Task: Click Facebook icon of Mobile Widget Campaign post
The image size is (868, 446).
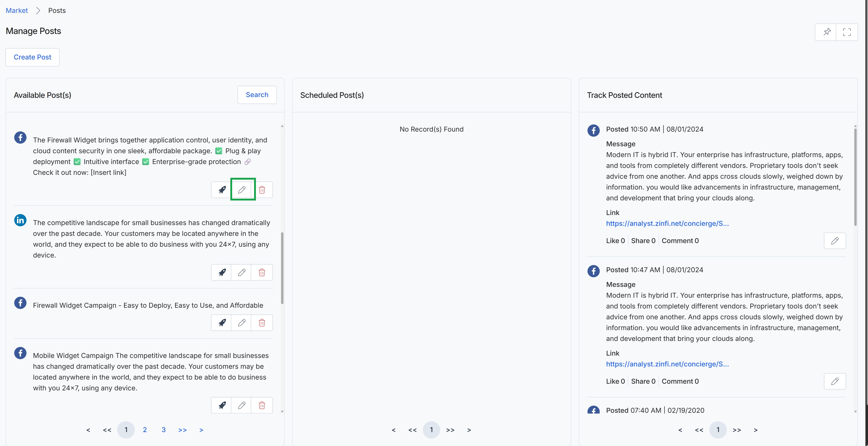Action: pos(20,353)
